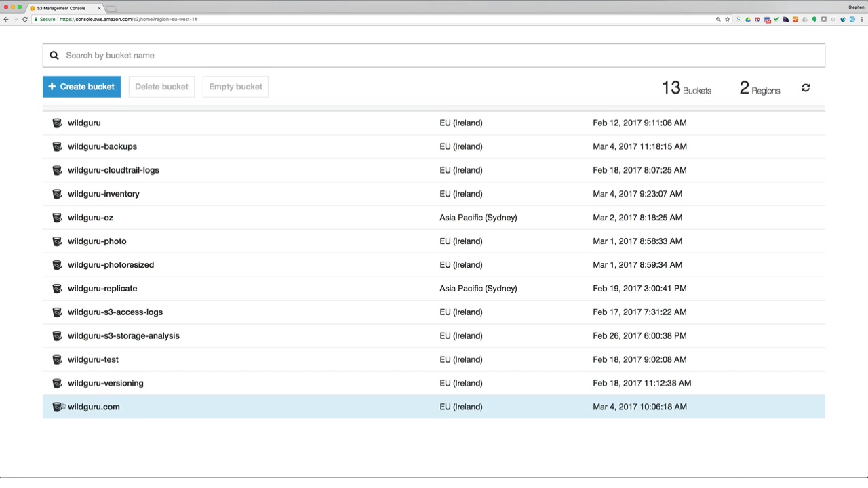Open the wildguru-test bucket

coord(93,360)
